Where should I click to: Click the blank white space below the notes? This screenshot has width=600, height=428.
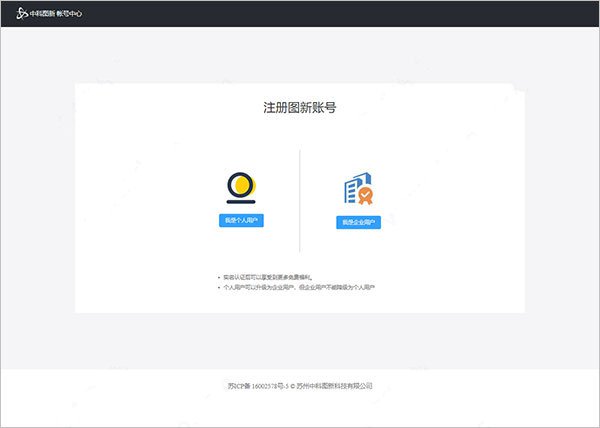coord(300,303)
